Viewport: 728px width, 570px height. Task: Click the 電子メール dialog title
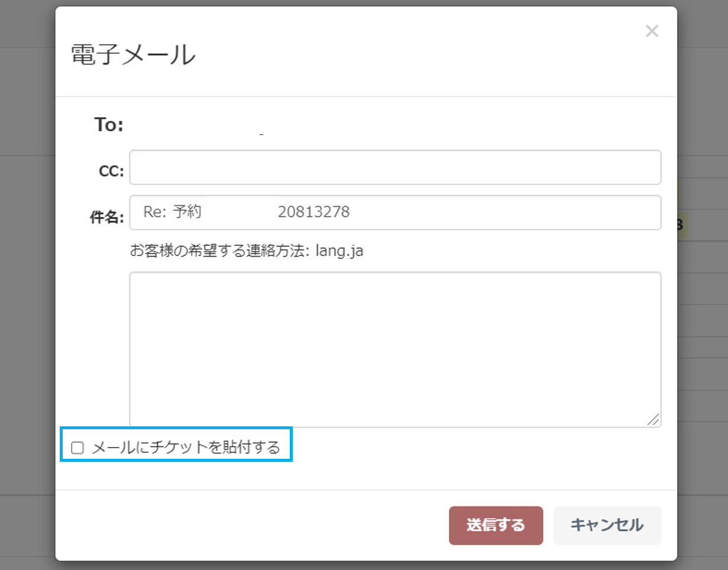(133, 56)
